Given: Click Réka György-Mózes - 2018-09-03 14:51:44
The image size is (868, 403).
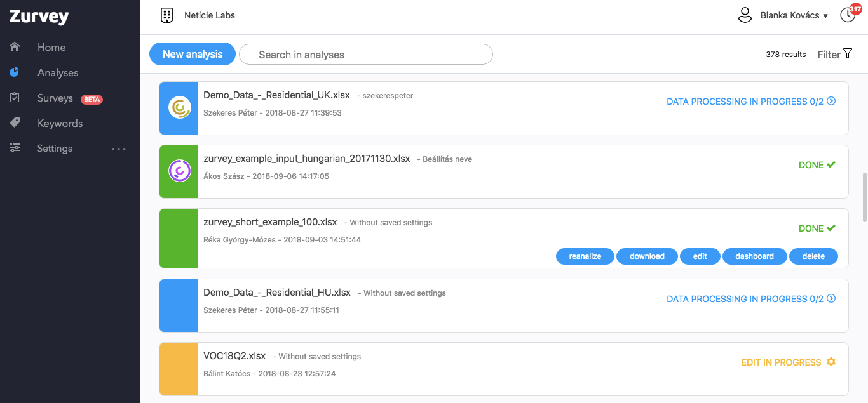Looking at the screenshot, I should 282,240.
